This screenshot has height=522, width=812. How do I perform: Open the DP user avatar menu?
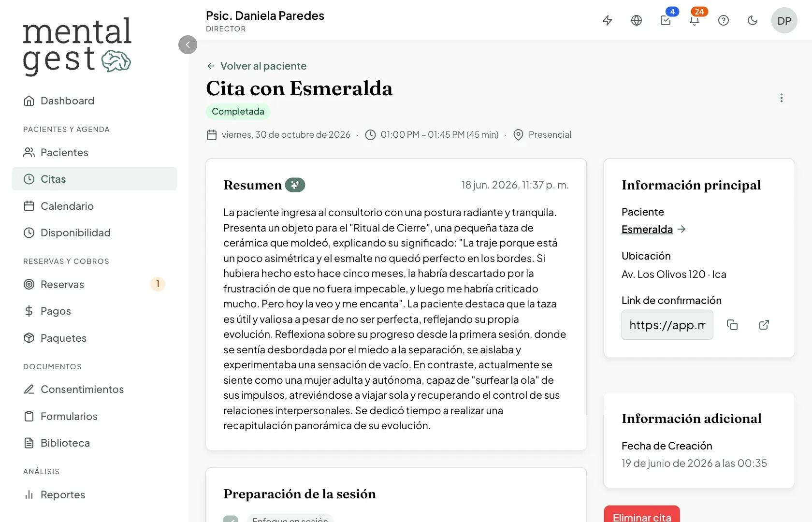784,20
